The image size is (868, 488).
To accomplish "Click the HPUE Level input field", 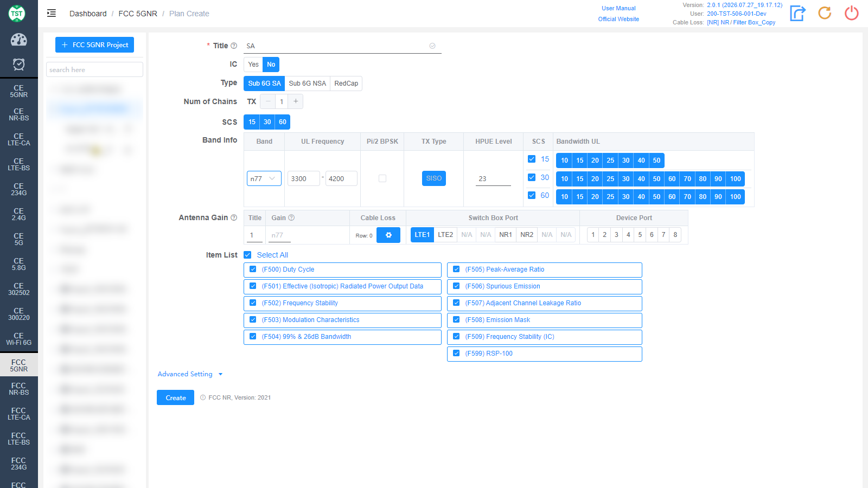I will (493, 178).
